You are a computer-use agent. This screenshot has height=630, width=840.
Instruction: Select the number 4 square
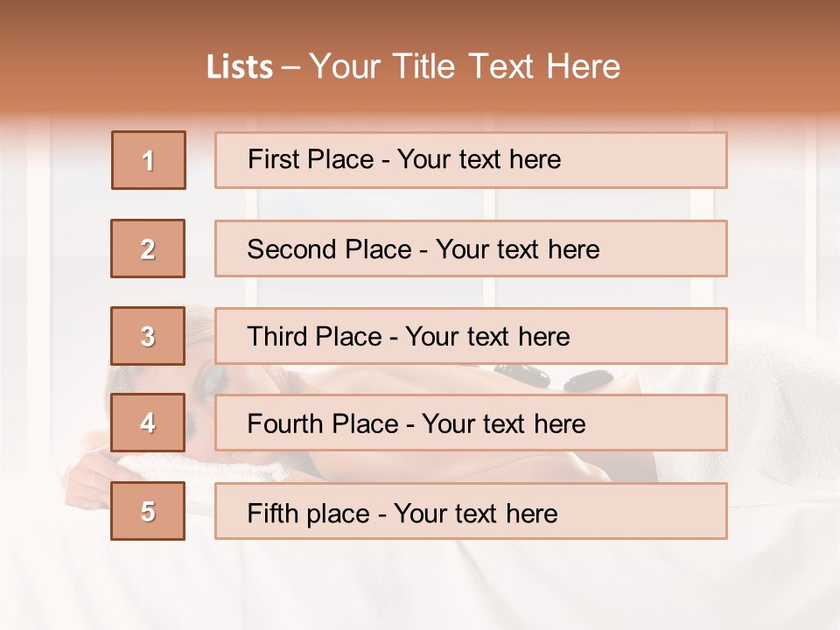[x=148, y=423]
